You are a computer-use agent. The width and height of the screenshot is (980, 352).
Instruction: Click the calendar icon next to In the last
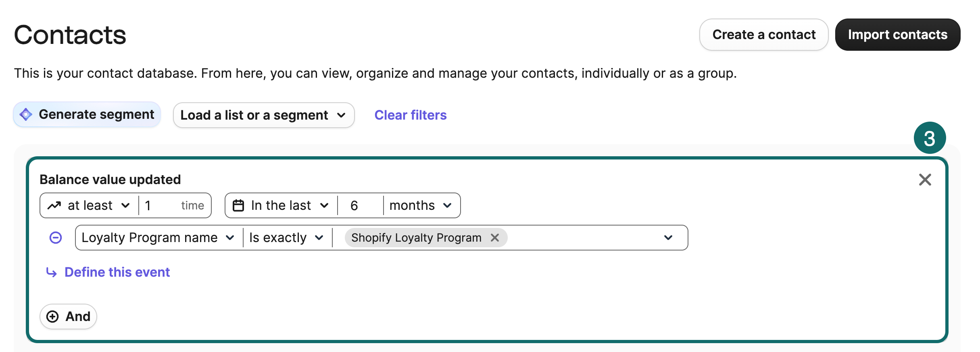click(239, 205)
